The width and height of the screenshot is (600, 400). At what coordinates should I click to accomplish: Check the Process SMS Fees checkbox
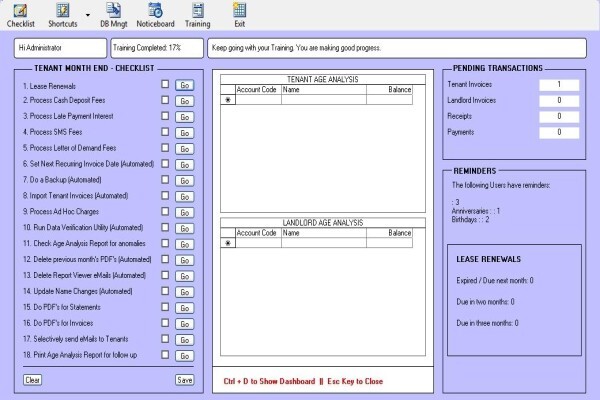(x=165, y=132)
